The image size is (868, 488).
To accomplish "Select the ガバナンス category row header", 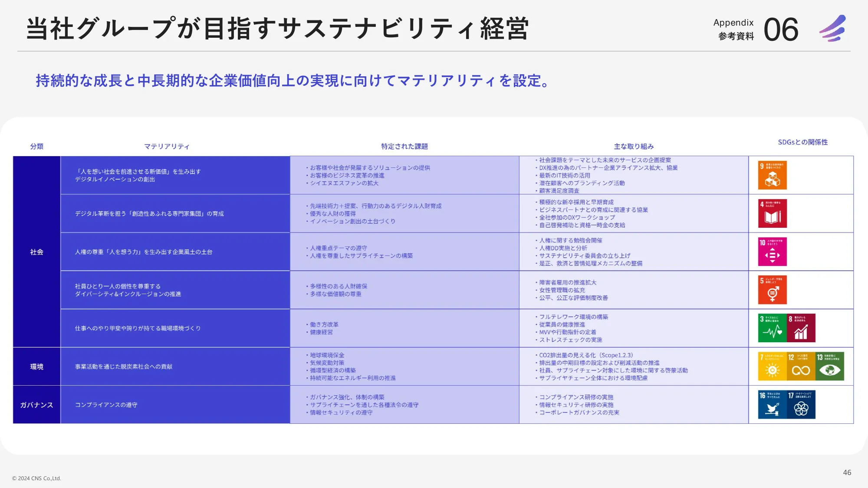I will 36,404.
